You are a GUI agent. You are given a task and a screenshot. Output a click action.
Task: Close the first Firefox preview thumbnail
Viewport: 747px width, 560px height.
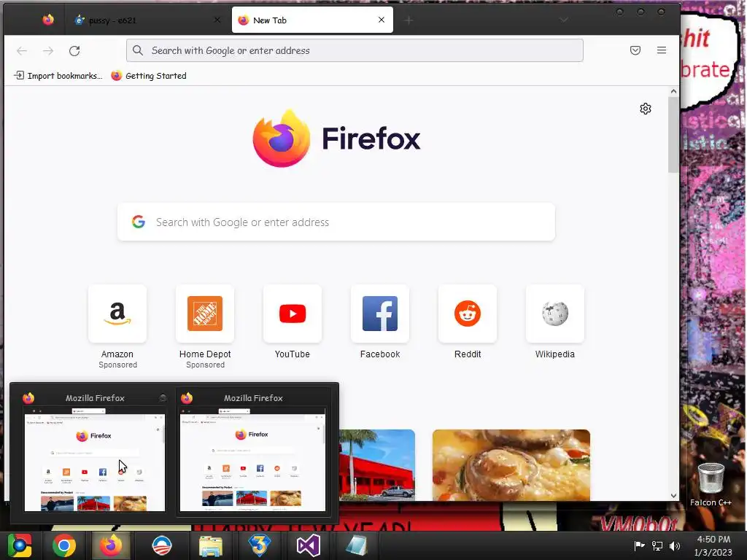pos(163,397)
